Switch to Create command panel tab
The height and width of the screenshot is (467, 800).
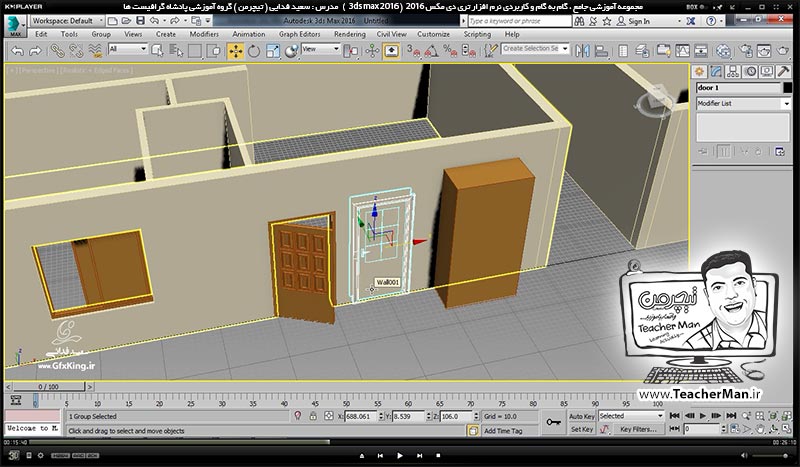[699, 72]
